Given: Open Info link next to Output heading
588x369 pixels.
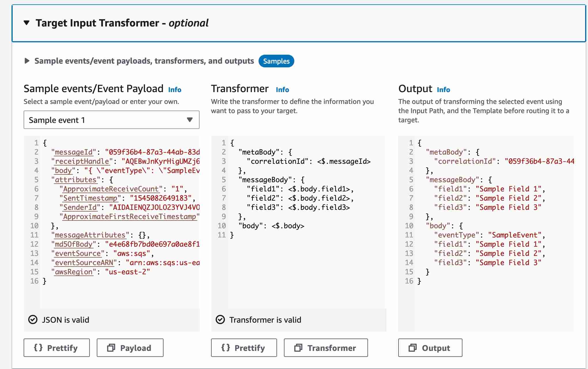Looking at the screenshot, I should pos(443,90).
